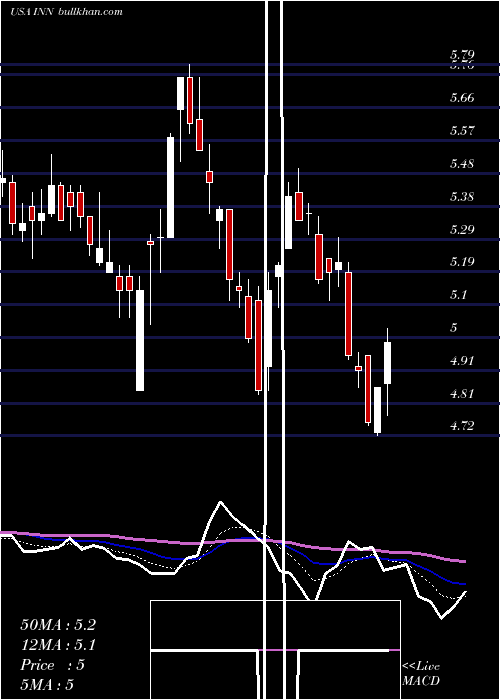Screen dimensions: 500x700
Task: Click the 5.66 price axis label
Action: click(462, 98)
